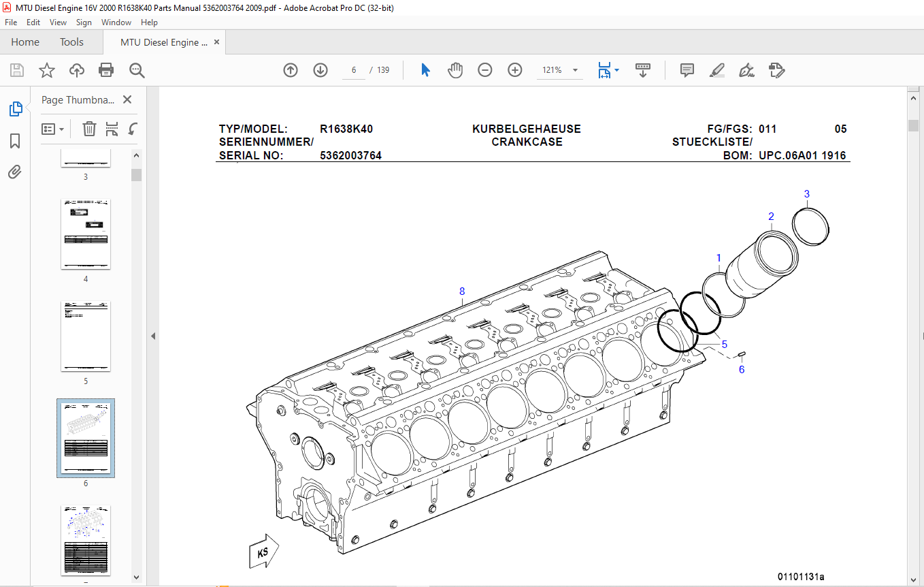Delete selected page with trash icon
Screen dimensions: 924x587
[89, 129]
